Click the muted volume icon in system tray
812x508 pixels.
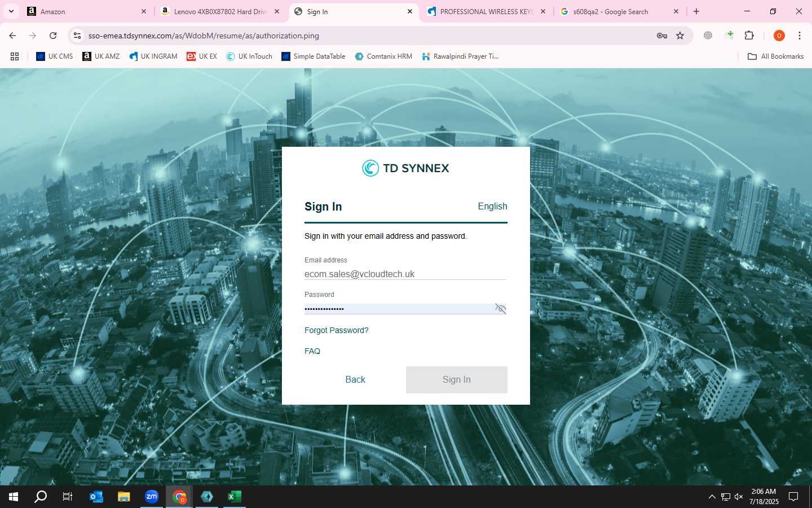click(x=739, y=497)
